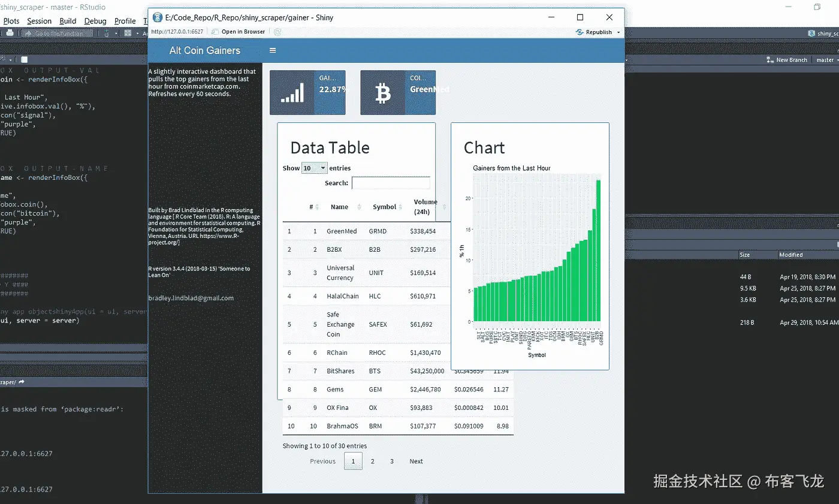The image size is (839, 504).
Task: Click the grid panes icon in RStudio toolbar
Action: click(x=128, y=34)
